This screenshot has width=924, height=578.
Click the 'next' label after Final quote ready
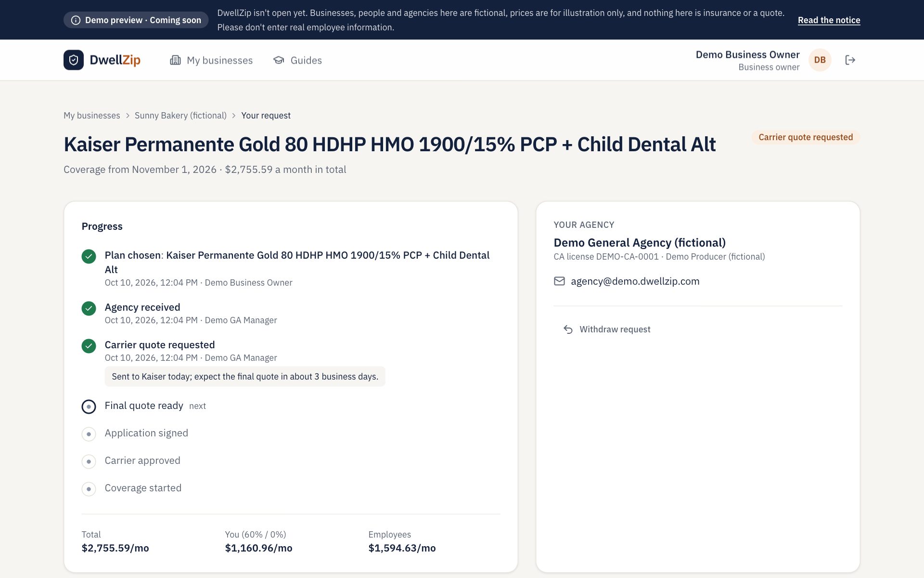tap(197, 406)
